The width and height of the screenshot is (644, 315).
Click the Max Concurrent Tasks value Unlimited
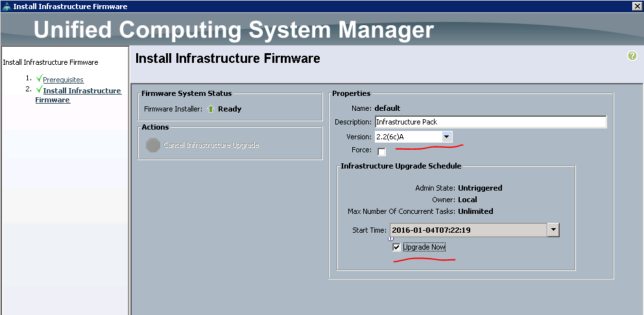click(475, 211)
